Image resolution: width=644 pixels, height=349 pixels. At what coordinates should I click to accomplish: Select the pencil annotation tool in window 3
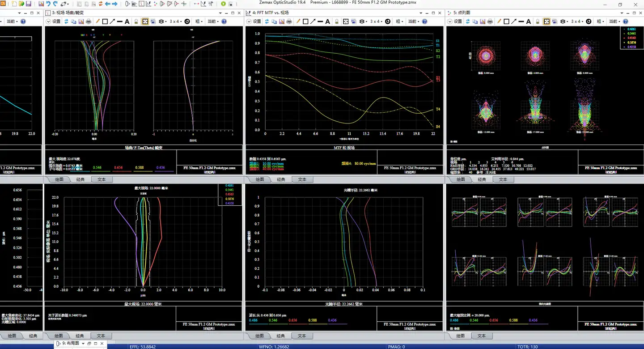click(x=97, y=21)
